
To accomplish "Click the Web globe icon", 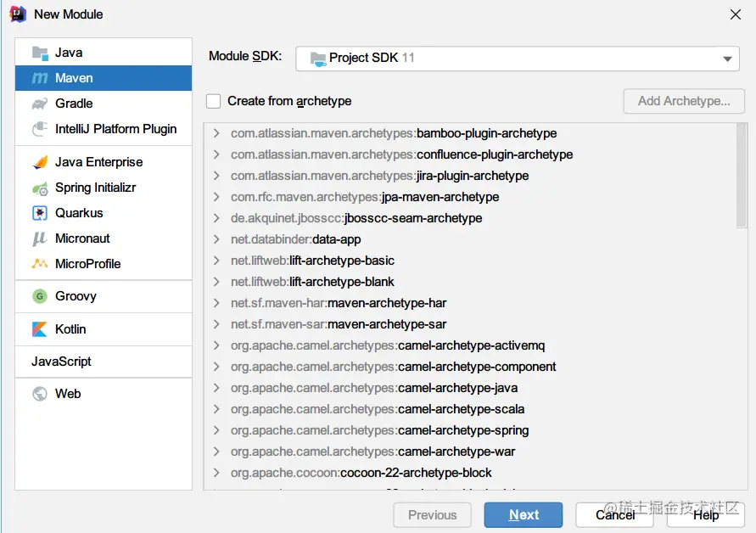I will coord(40,394).
